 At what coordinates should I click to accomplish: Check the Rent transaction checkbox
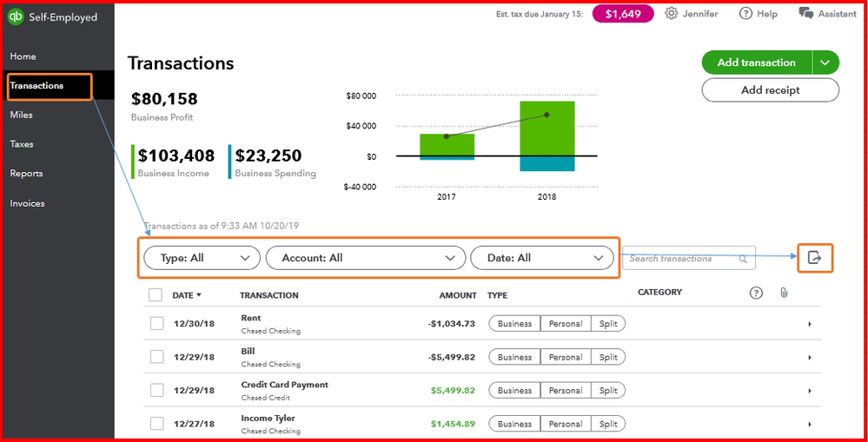[x=157, y=324]
